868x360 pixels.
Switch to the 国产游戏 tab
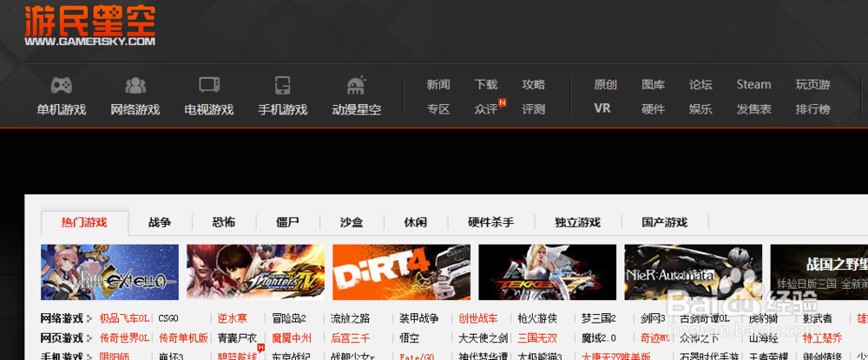[665, 223]
